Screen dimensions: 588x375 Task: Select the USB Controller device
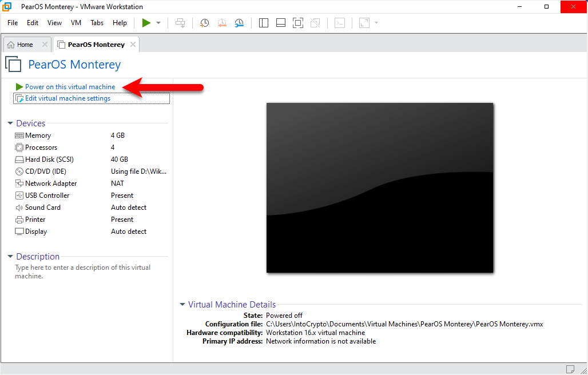click(91, 195)
